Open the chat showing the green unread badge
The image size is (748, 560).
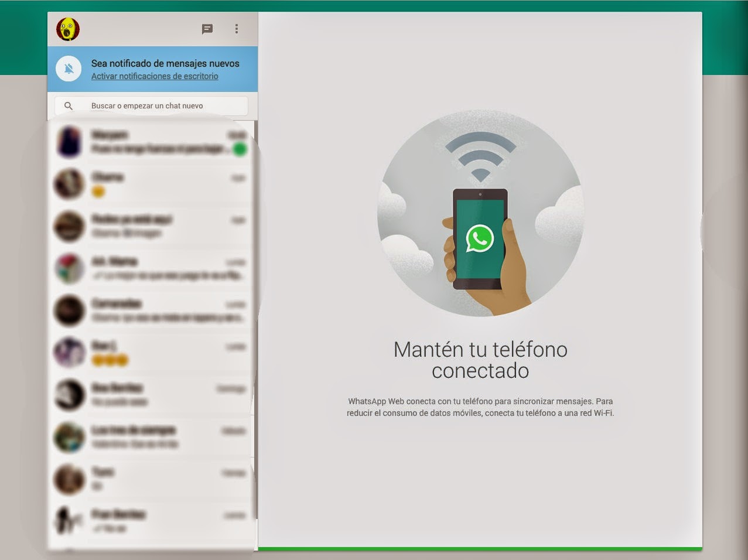[151, 142]
